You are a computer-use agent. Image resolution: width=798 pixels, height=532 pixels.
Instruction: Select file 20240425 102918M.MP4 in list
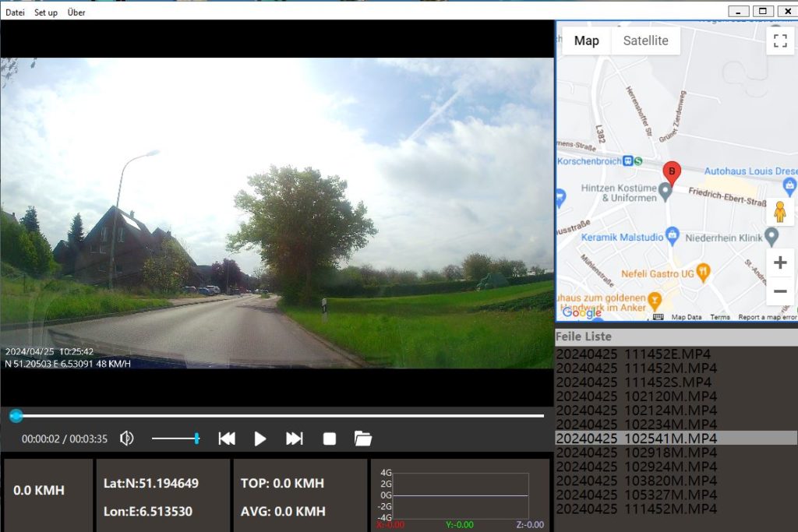click(x=636, y=453)
